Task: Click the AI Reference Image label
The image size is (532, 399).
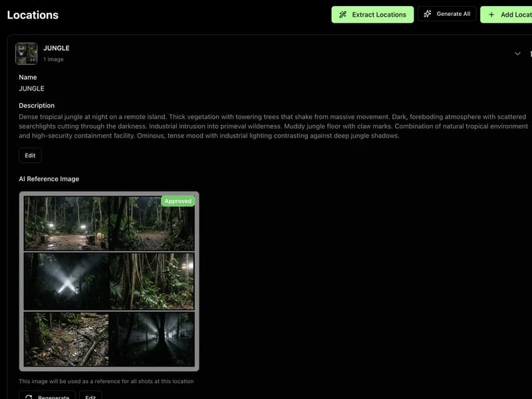Action: coord(49,179)
